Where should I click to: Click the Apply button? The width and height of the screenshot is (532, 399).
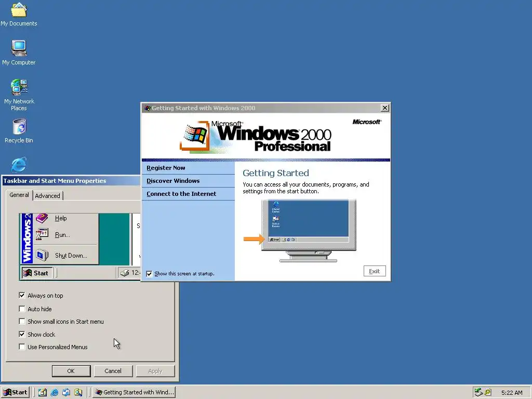[x=155, y=371]
